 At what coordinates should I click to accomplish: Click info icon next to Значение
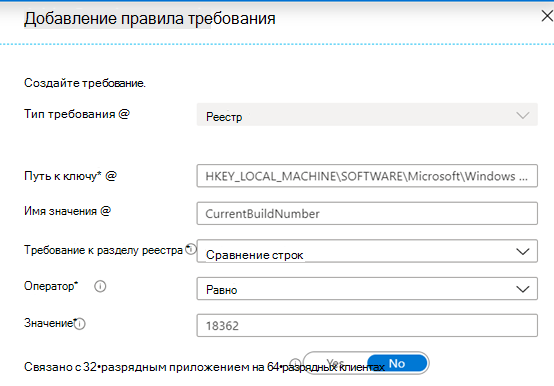pos(80,323)
